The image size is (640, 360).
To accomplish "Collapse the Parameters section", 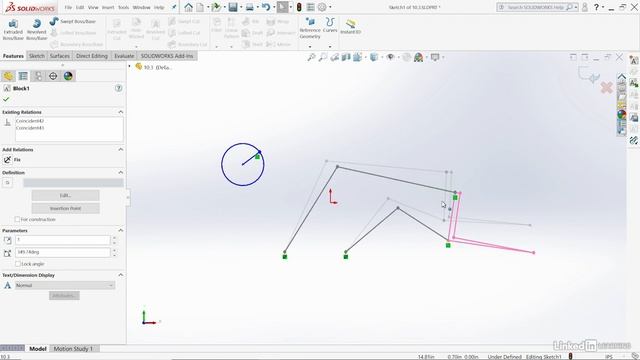I will point(120,230).
